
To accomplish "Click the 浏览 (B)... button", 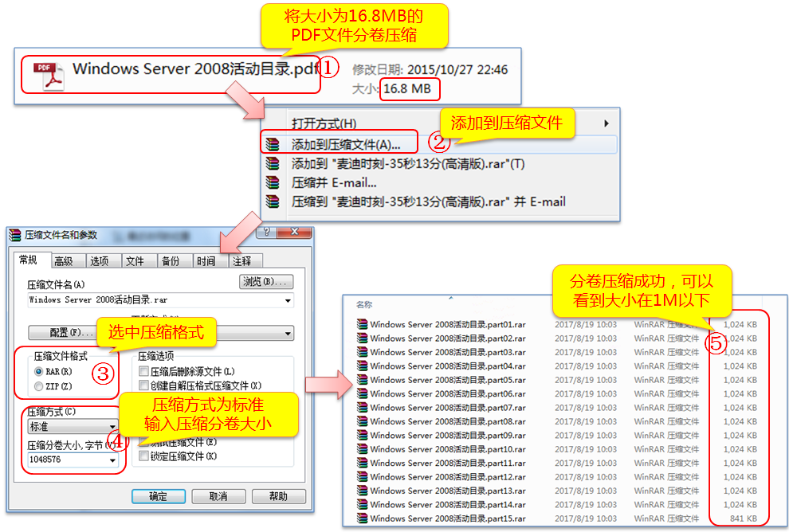I will [266, 282].
